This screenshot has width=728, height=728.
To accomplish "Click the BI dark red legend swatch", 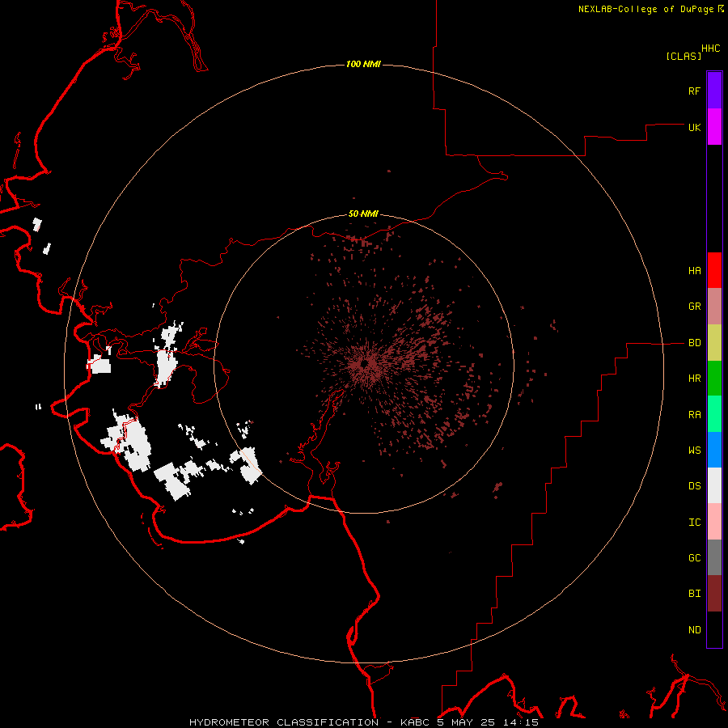I will point(714,594).
